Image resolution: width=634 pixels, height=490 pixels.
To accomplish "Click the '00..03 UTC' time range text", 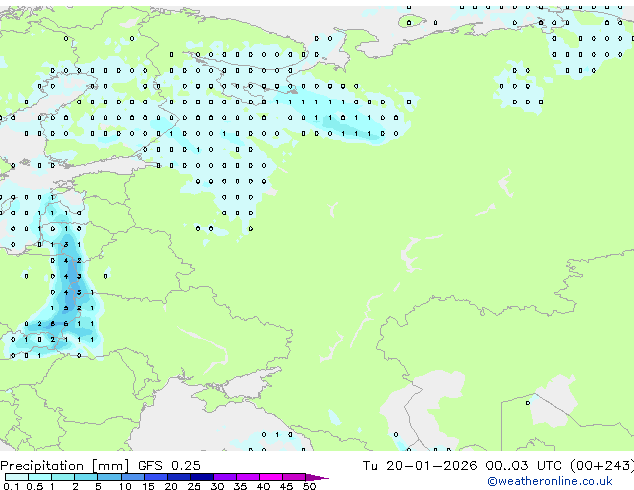I will pyautogui.click(x=523, y=466).
